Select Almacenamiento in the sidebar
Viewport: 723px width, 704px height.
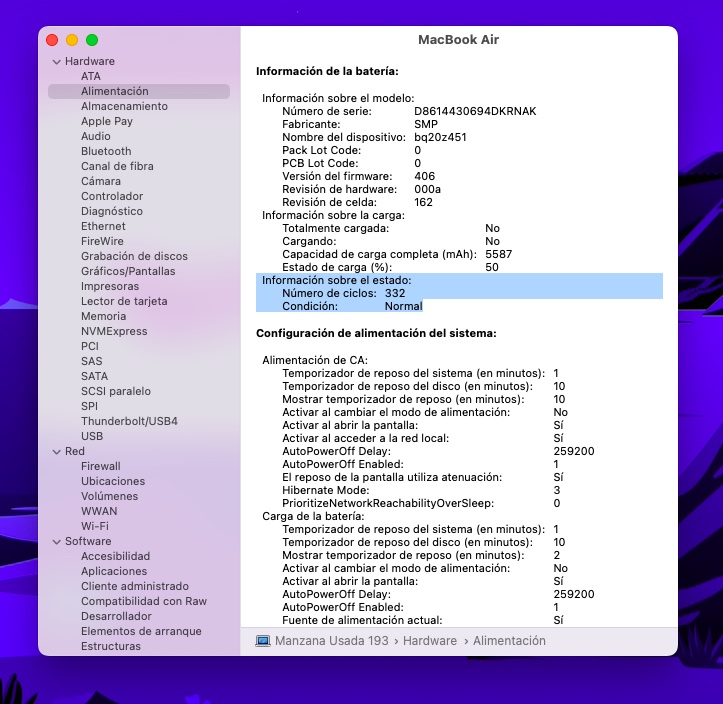124,106
